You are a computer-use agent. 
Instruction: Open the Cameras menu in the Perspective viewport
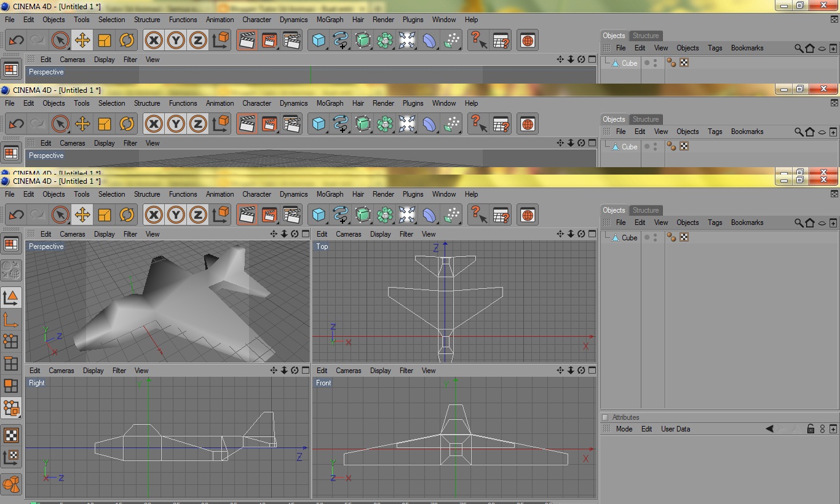(73, 234)
